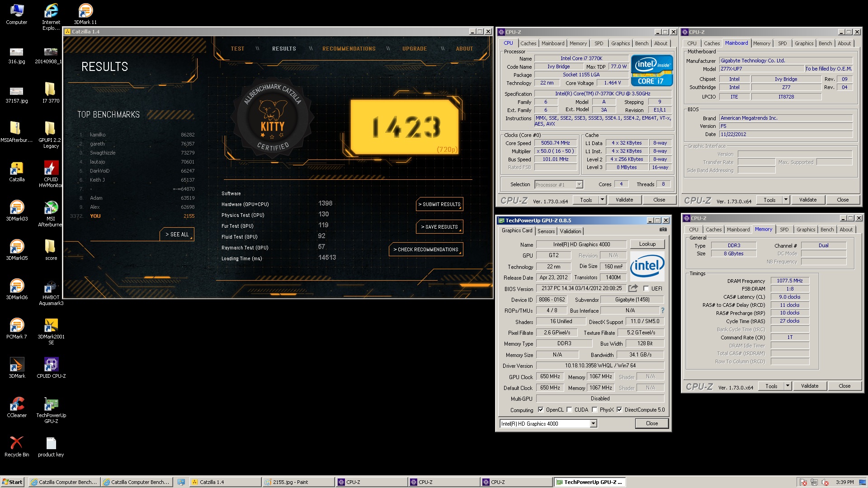Image resolution: width=868 pixels, height=488 pixels.
Task: Launch HWBOT Aquamark3 shortcut
Action: tap(51, 292)
